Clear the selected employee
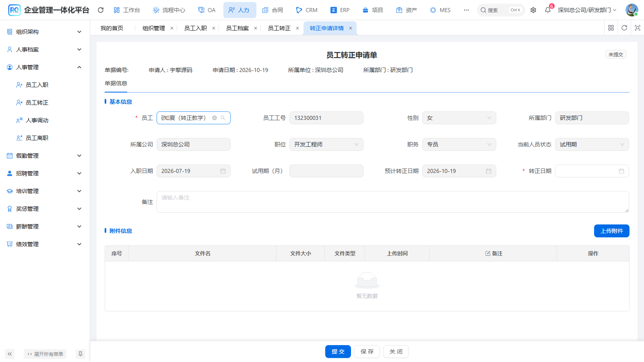 215,118
